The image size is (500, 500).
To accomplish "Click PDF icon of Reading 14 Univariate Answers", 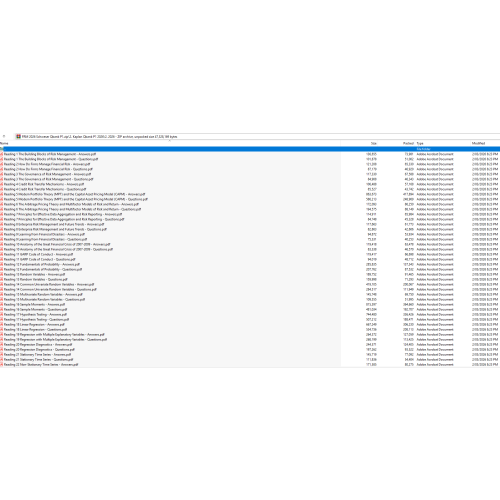I will click(2, 284).
